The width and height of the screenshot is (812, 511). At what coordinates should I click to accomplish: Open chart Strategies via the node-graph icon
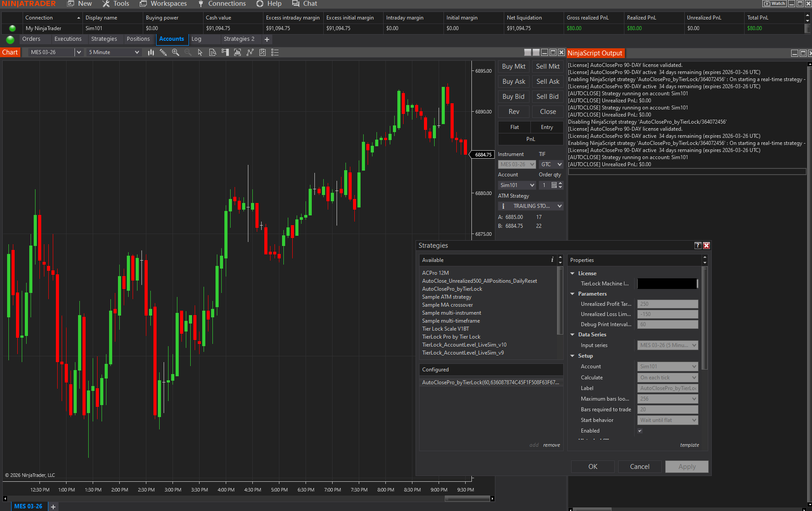250,52
